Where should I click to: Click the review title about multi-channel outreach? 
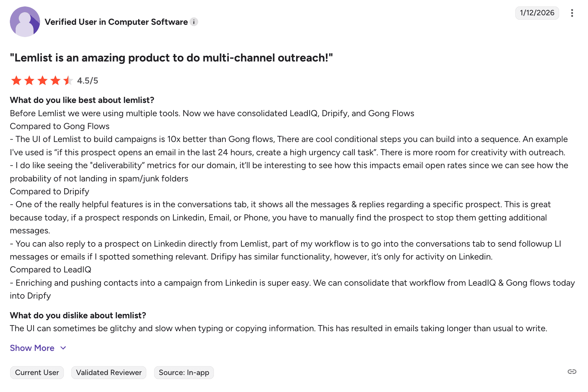click(x=171, y=58)
